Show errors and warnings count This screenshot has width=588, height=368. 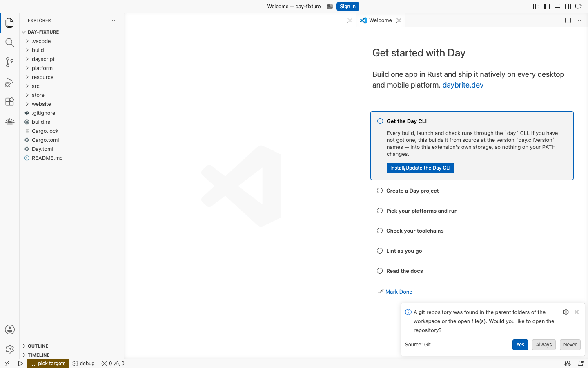113,364
